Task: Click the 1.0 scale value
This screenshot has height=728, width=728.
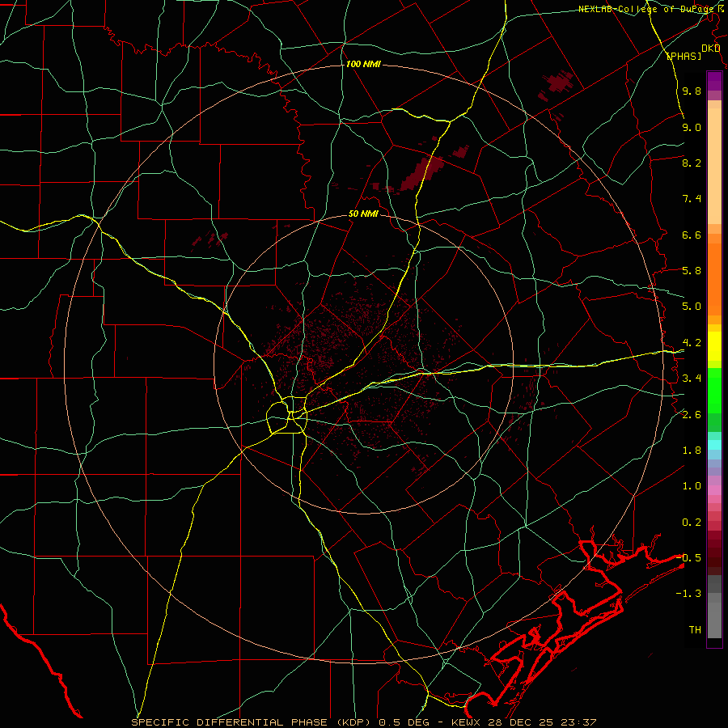Action: tap(692, 486)
